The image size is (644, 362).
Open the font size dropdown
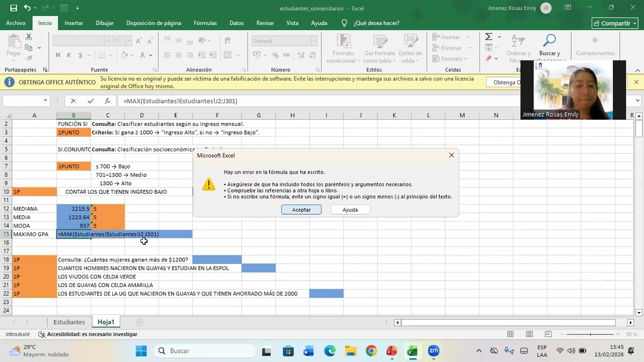tap(128, 41)
